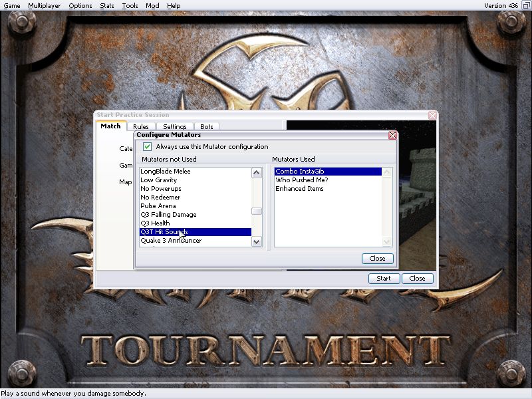Select Q3 Falling Damage mutator
The width and height of the screenshot is (532, 399).
(168, 215)
